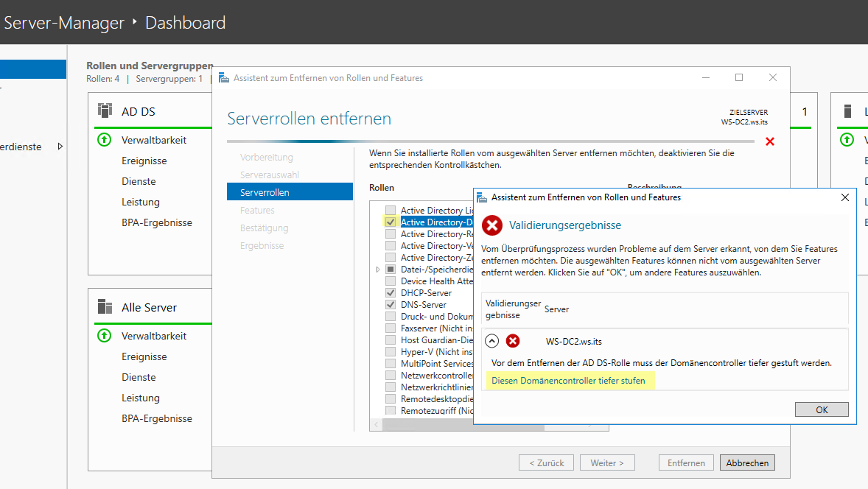
Task: Uncheck the Active Directory-D role checkbox
Action: (391, 222)
